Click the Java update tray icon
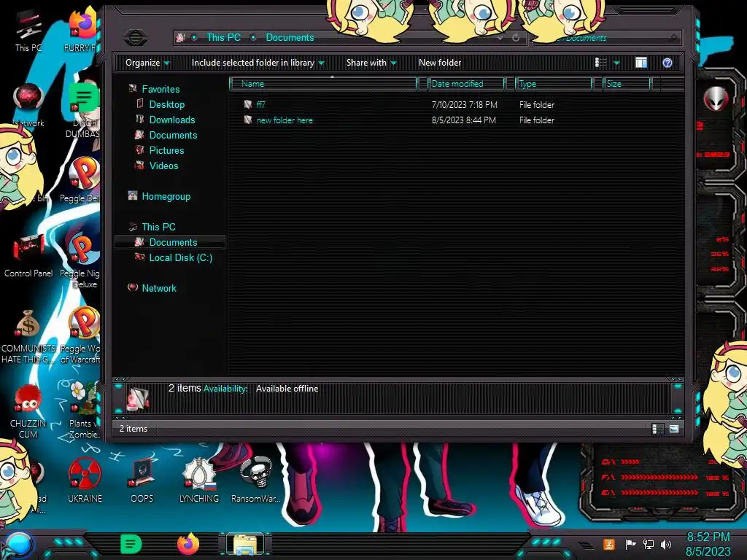Screen dimensions: 747x560 tap(609, 544)
